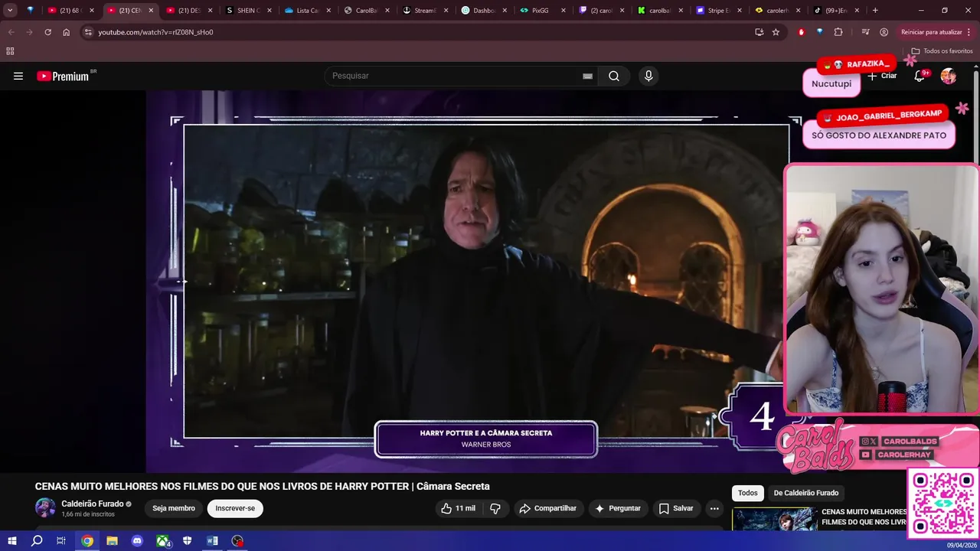Open the Chrome tab search dropdown

tap(10, 11)
